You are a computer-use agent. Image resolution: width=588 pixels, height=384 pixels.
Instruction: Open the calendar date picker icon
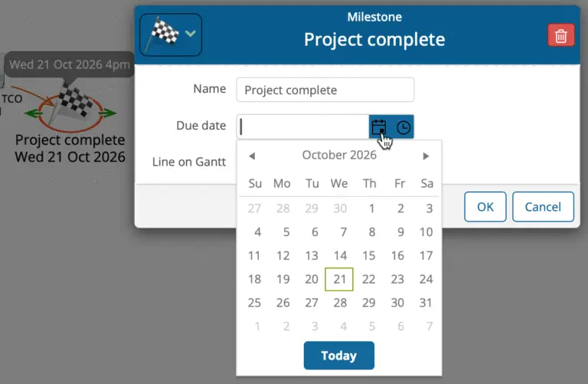[378, 127]
